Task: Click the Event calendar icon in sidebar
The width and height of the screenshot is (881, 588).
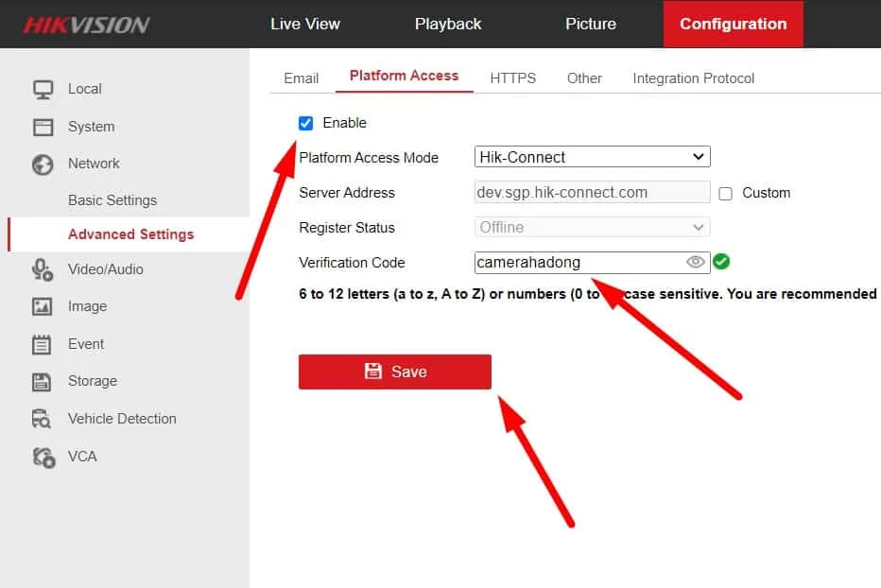Action: [42, 345]
